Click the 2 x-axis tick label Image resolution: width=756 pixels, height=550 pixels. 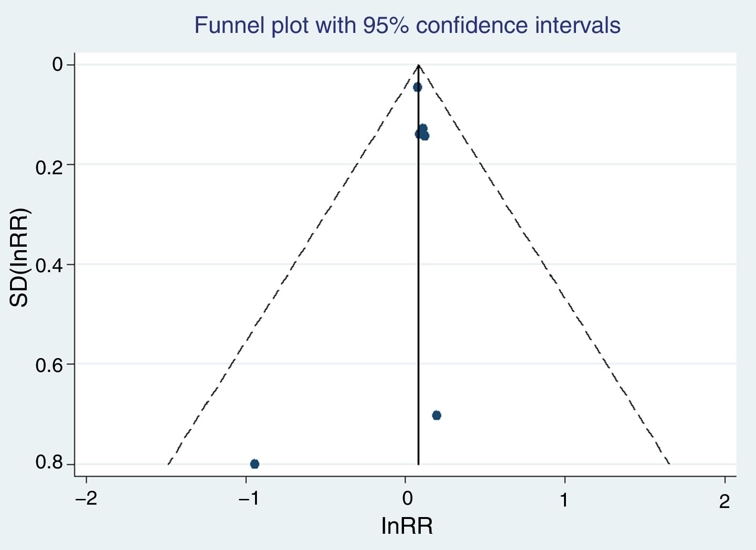(724, 501)
